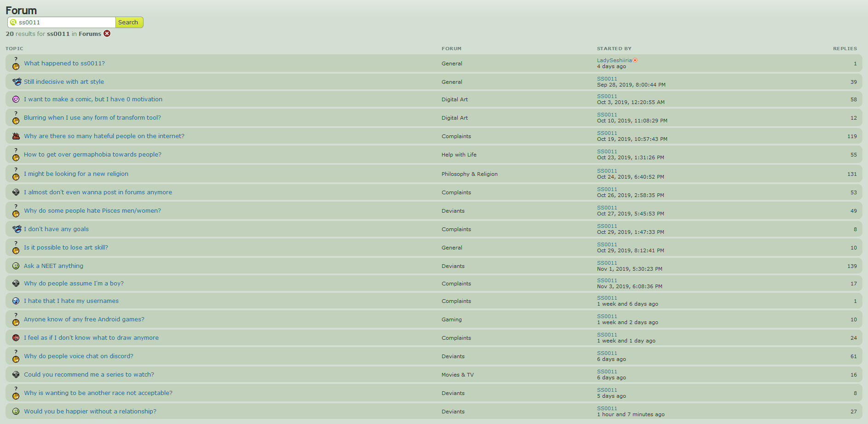Click the angry icon beside 'Why are there so many hateful people'
Image resolution: width=868 pixels, height=424 pixels.
[x=16, y=136]
